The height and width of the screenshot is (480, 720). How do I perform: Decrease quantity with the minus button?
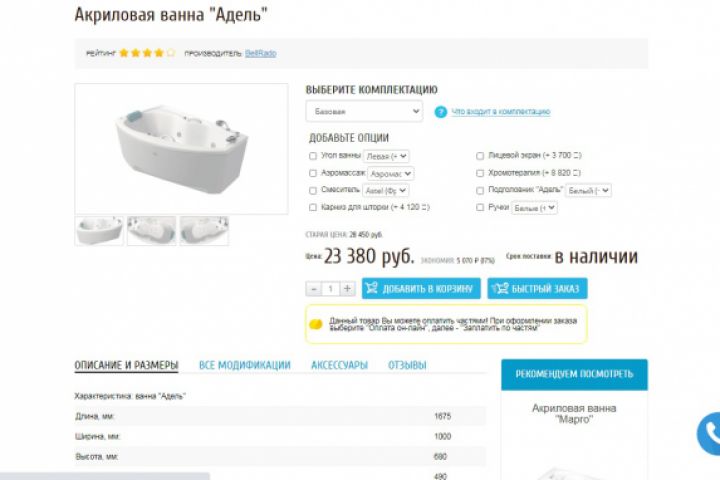314,288
